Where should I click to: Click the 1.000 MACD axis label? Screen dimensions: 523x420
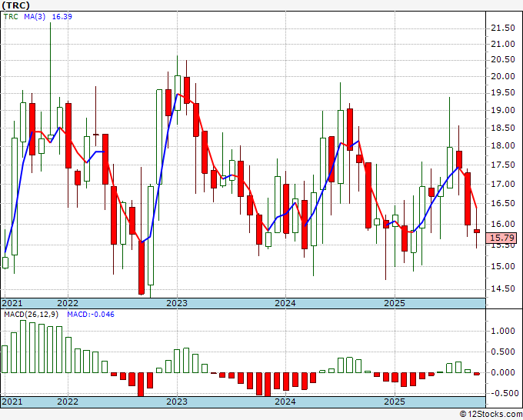point(503,331)
